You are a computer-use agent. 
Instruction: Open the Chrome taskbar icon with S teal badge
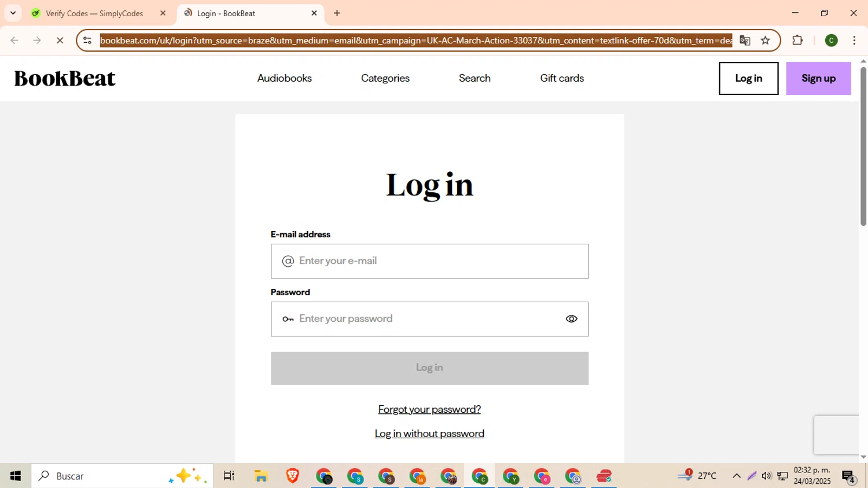tap(355, 476)
